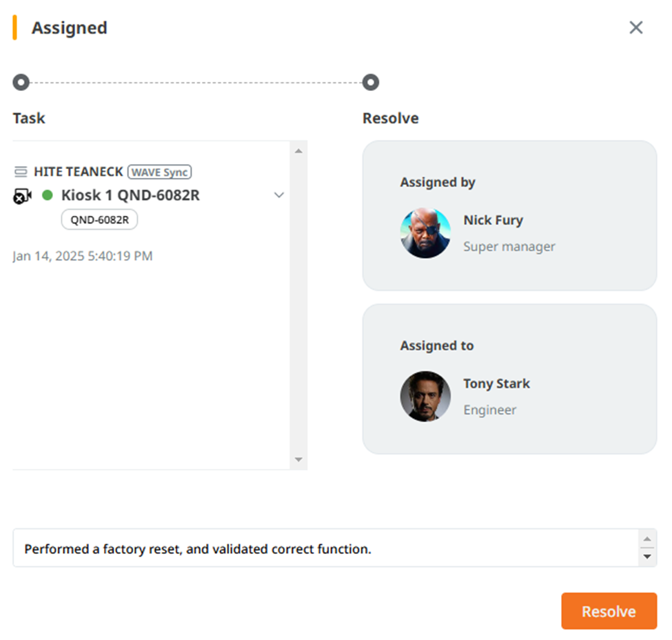Click the WAVE Sync tag
This screenshot has width=672, height=640.
[x=159, y=172]
